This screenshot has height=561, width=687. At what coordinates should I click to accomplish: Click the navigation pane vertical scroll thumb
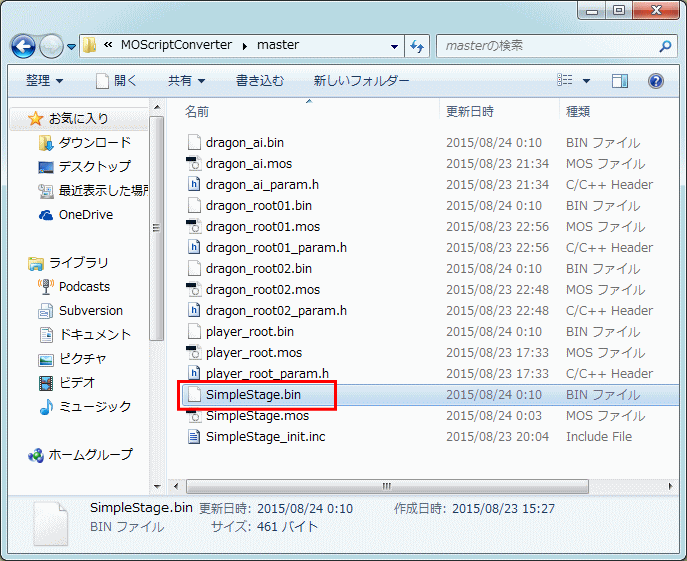pos(156,228)
